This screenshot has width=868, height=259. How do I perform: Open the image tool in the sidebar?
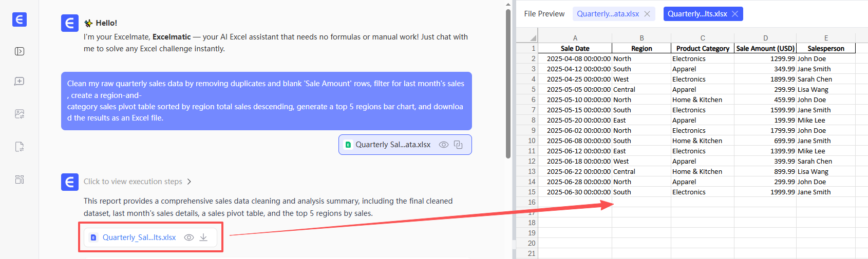(20, 114)
